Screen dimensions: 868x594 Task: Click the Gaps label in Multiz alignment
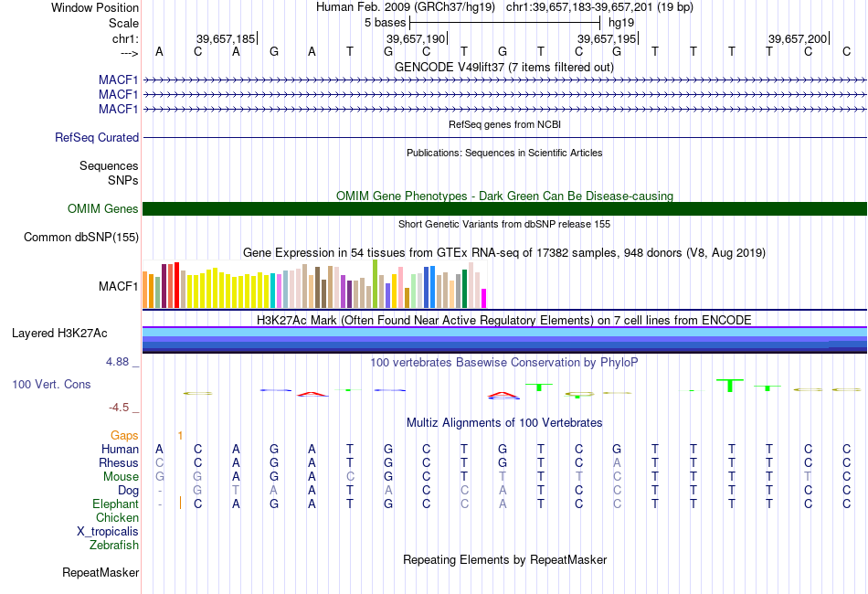[x=124, y=436]
